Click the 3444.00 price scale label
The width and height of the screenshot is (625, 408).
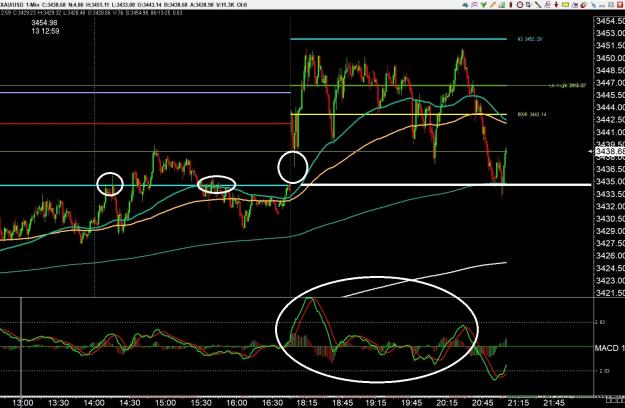[x=610, y=107]
